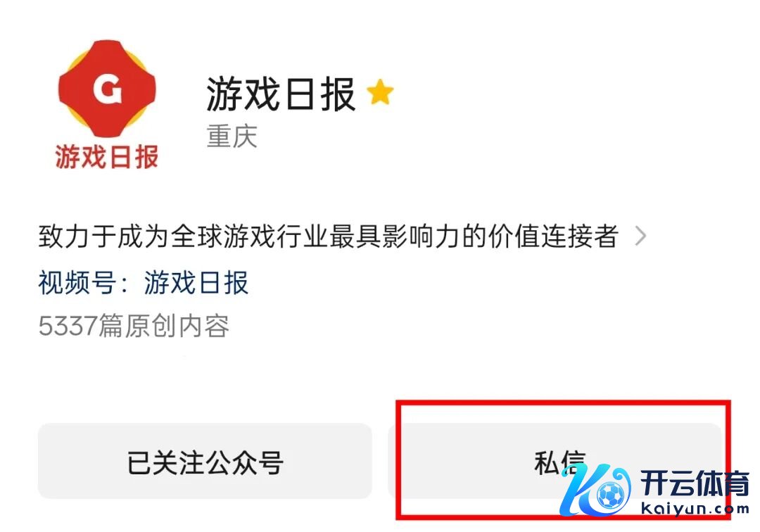View the 5337篇原创内容 list
This screenshot has height=532, width=760.
(x=134, y=326)
